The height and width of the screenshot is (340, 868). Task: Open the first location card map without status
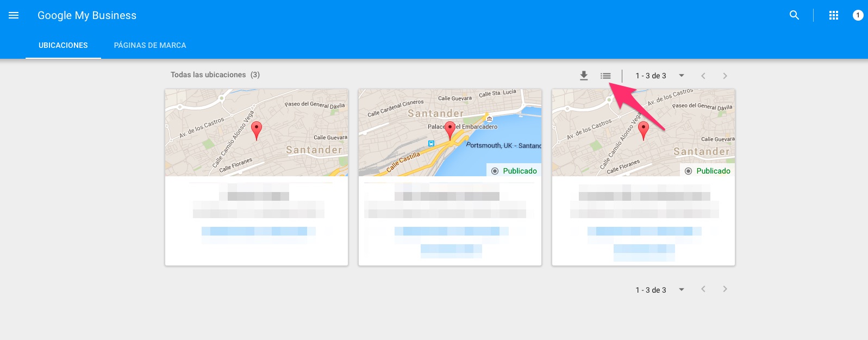(x=257, y=133)
